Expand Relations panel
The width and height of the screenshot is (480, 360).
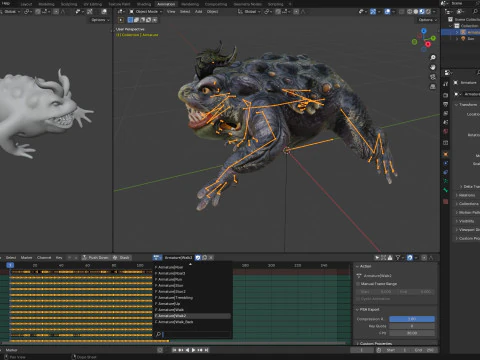click(x=457, y=195)
